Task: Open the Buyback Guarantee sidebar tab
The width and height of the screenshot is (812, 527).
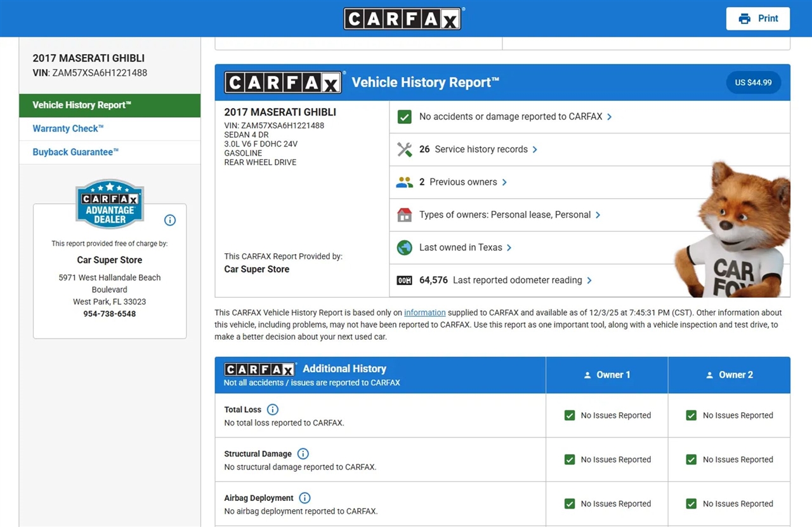Action: [x=75, y=152]
